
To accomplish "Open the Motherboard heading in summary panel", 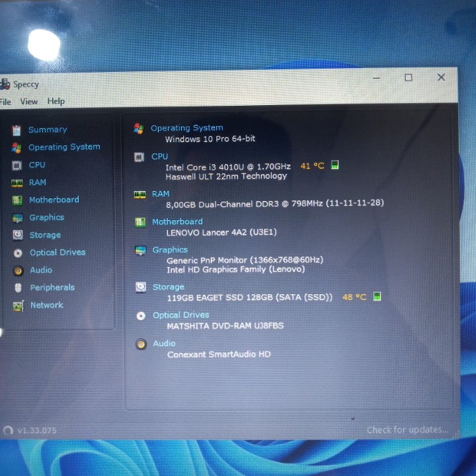I will point(177,222).
